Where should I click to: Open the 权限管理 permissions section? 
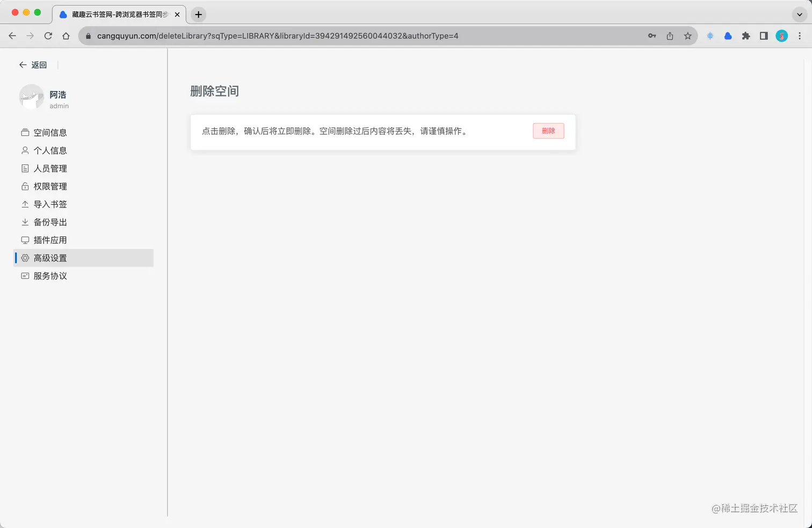coord(51,186)
